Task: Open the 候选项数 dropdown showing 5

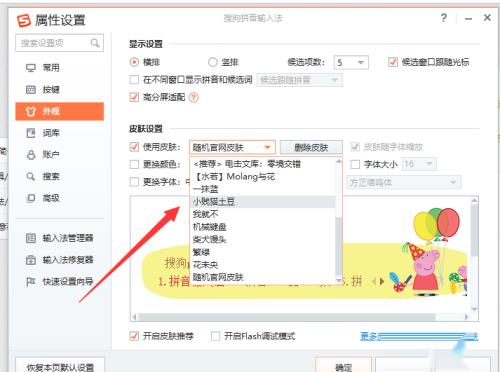Action: pyautogui.click(x=351, y=62)
